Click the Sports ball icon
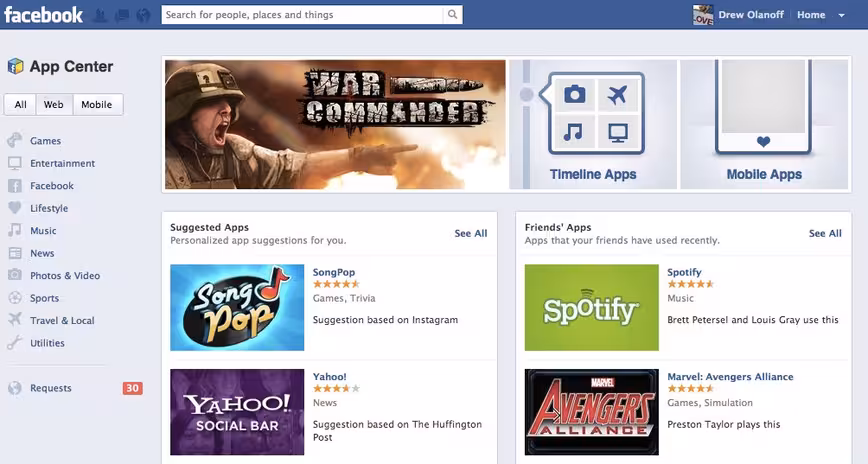The height and width of the screenshot is (464, 868). (15, 298)
